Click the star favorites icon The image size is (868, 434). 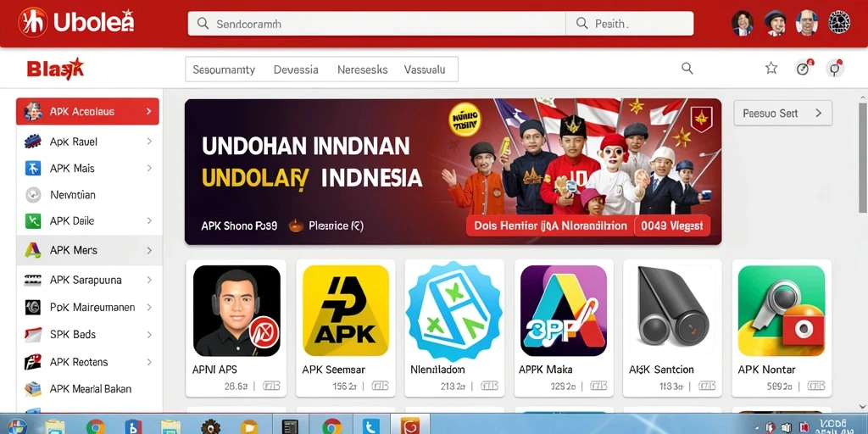771,68
